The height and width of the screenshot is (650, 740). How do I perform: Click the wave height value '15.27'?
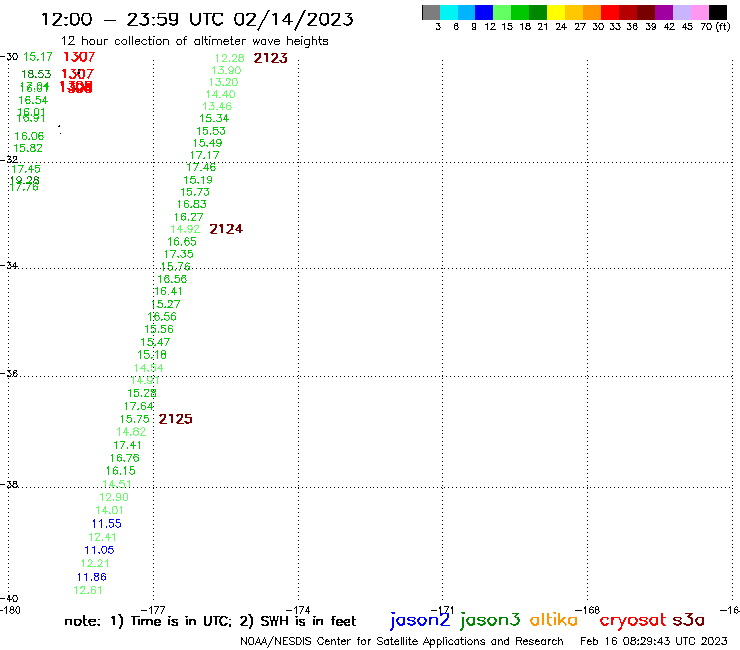tap(166, 304)
